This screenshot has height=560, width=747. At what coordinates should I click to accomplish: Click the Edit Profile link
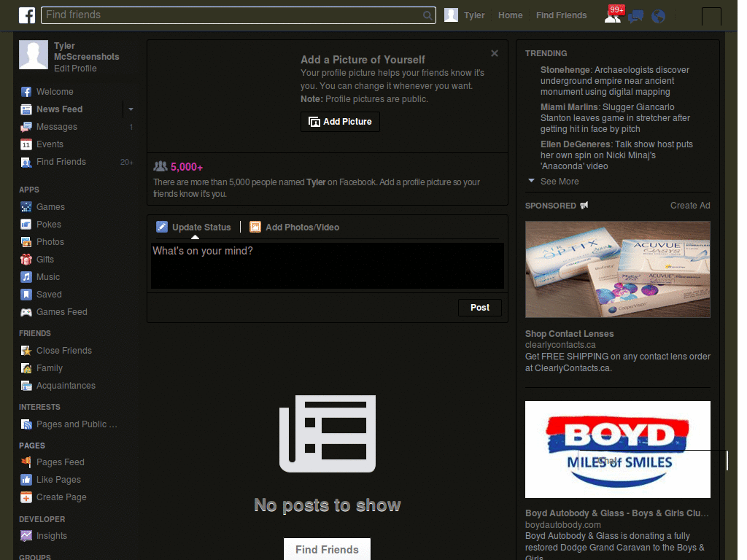[x=75, y=69]
